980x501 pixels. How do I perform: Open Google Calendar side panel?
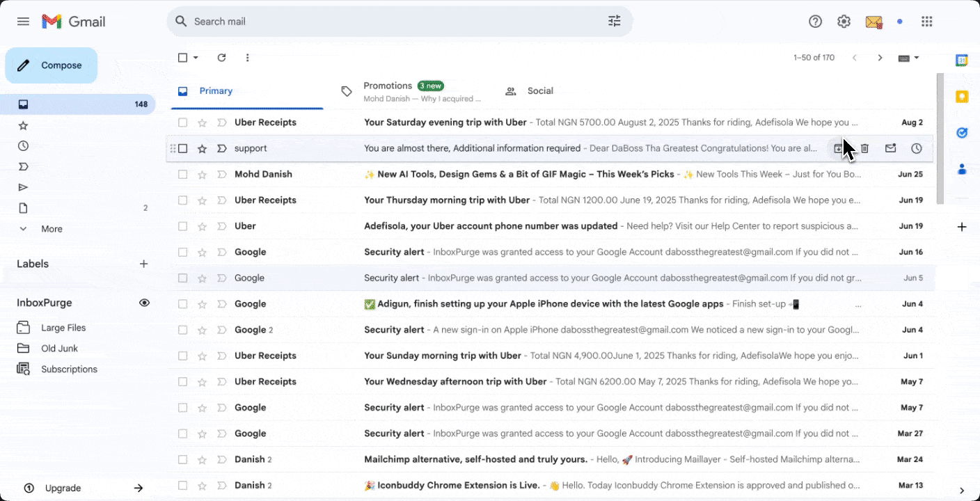(961, 61)
